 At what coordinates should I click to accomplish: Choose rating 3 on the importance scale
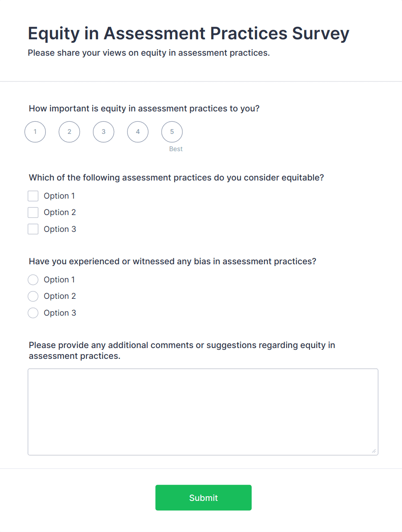pyautogui.click(x=103, y=132)
